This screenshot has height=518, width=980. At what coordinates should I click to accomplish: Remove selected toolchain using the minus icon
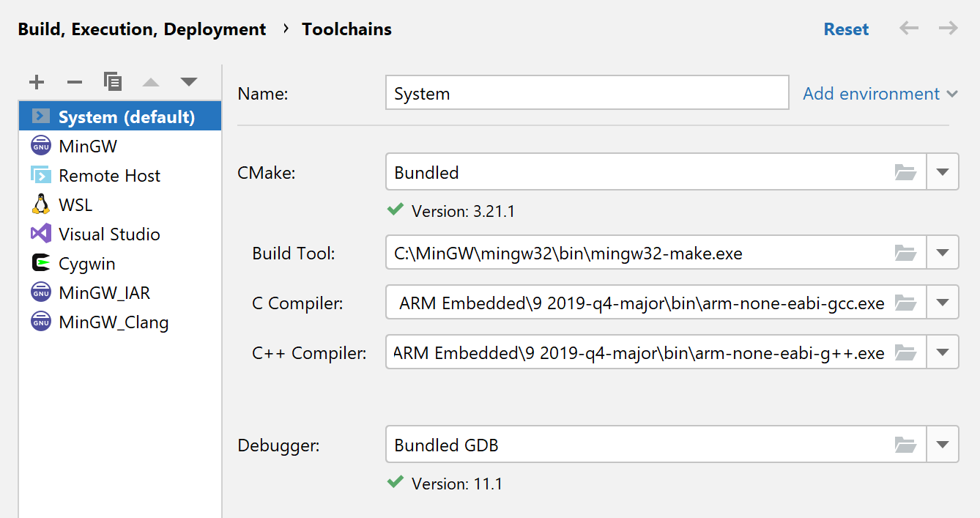coord(74,82)
